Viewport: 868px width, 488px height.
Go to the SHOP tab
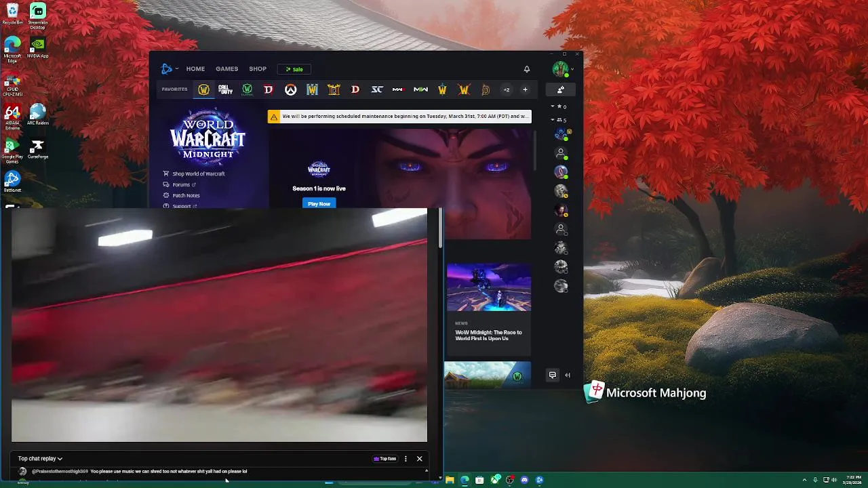258,69
